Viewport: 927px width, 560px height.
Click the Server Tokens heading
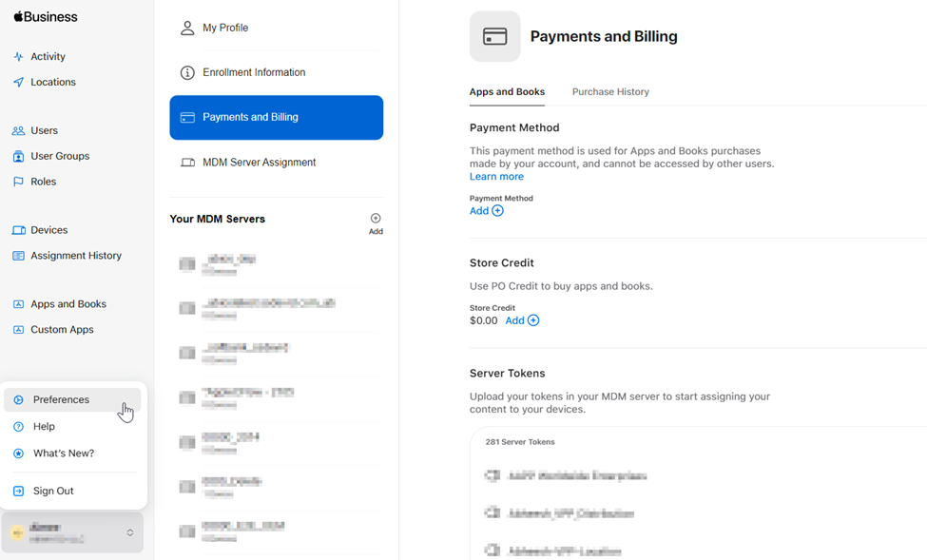point(508,373)
